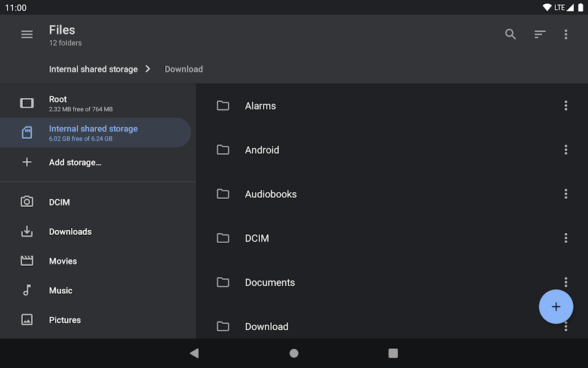Image resolution: width=588 pixels, height=368 pixels.
Task: Open the top toolbar overflow menu
Action: pyautogui.click(x=565, y=35)
